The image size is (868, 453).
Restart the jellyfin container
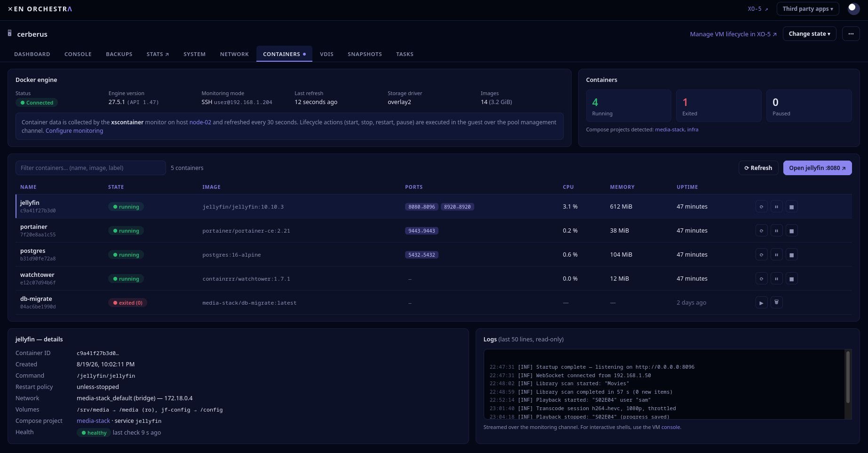(x=761, y=207)
